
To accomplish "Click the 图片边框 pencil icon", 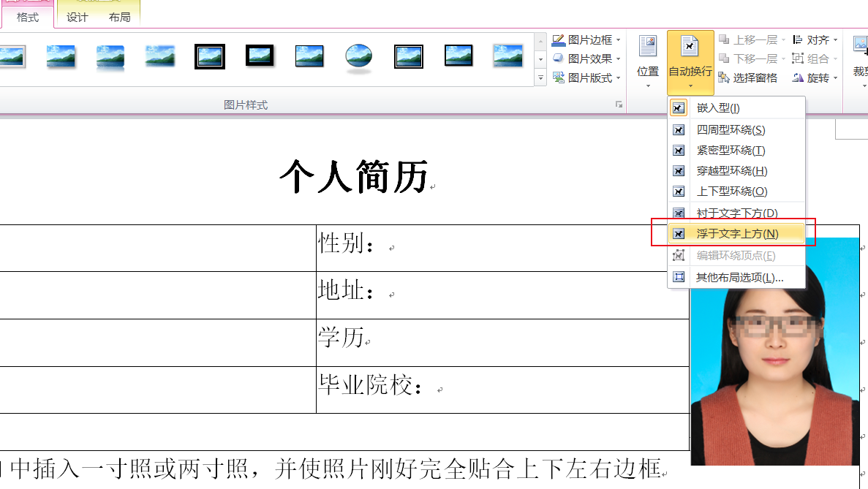I will [559, 39].
